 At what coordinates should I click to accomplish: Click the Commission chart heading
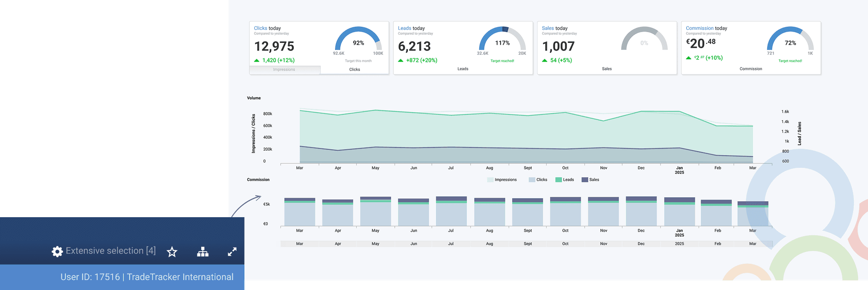click(258, 180)
